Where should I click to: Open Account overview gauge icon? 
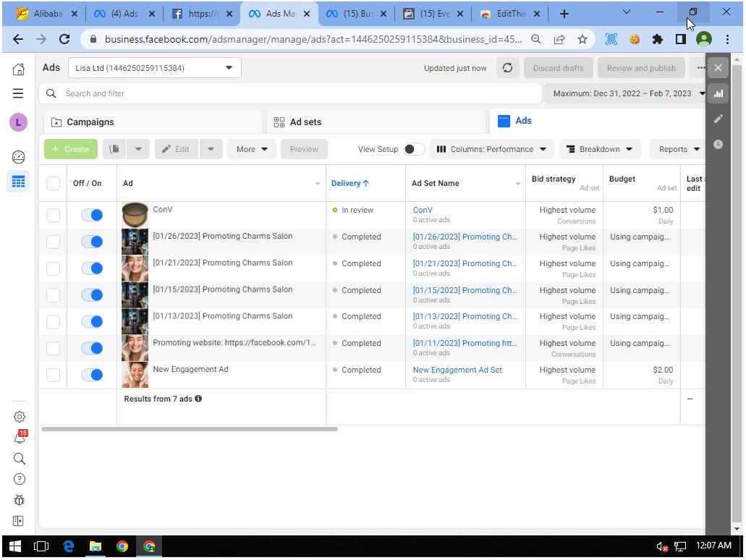(x=18, y=156)
